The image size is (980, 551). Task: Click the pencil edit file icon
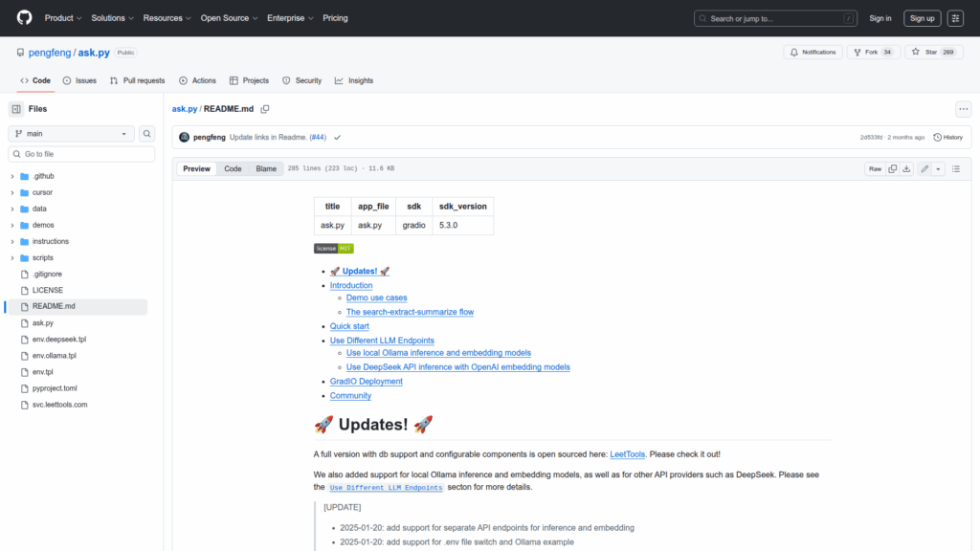pos(924,168)
